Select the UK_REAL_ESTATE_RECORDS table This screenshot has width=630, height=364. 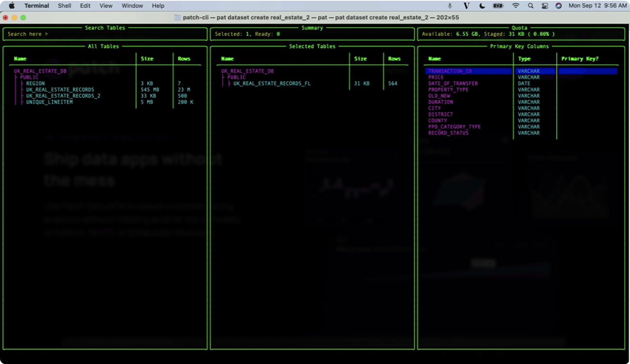(60, 89)
